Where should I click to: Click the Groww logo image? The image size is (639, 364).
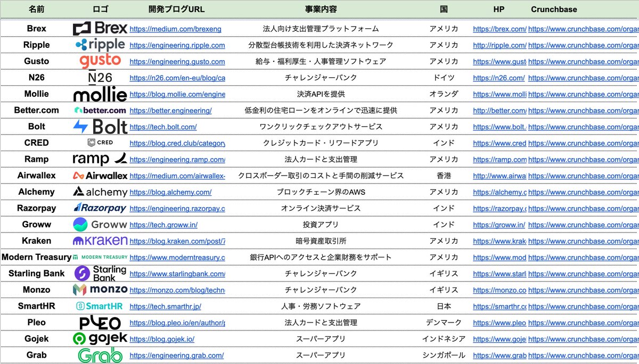(x=100, y=225)
